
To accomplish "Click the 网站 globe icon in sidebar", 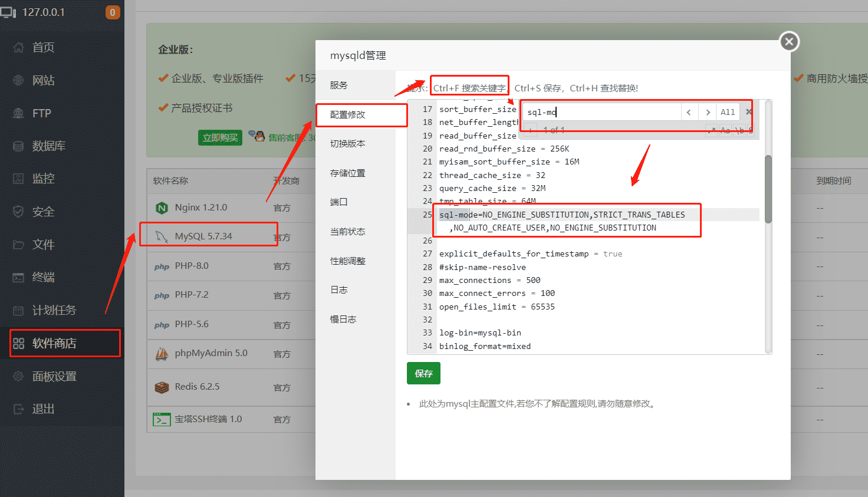I will tap(18, 80).
